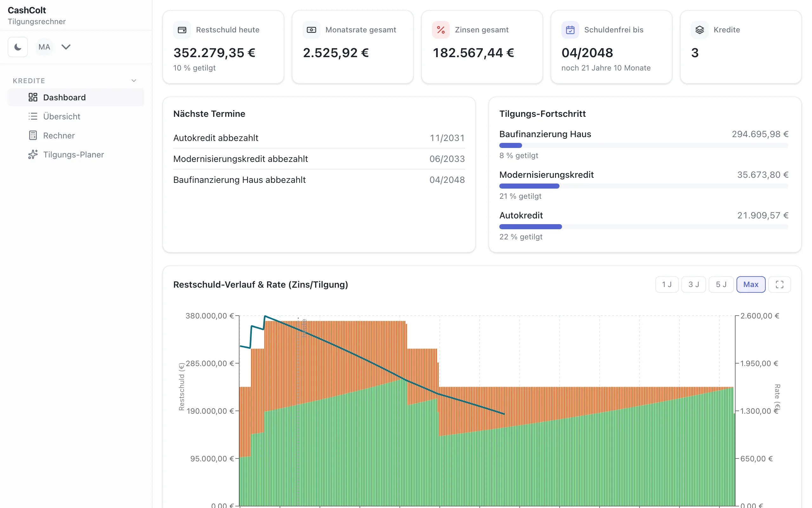Click the Tilgungs-Planer sparkle icon
812x508 pixels.
click(x=33, y=155)
